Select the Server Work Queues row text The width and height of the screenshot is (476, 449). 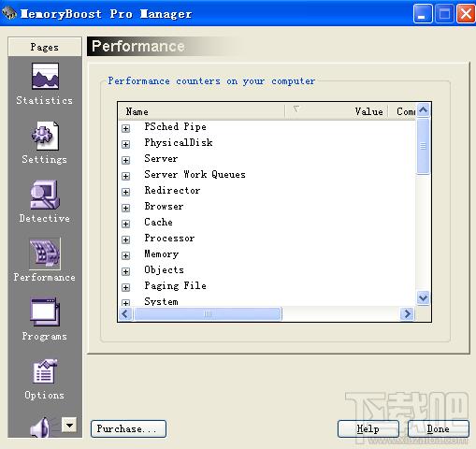coord(195,174)
